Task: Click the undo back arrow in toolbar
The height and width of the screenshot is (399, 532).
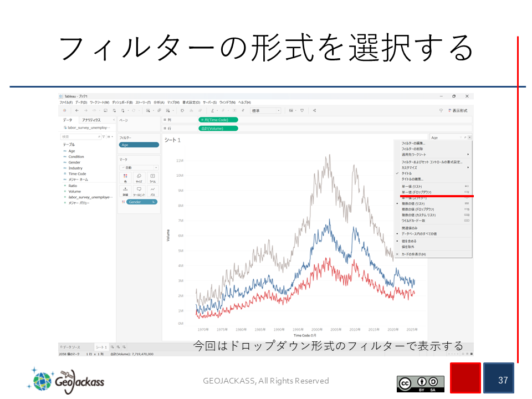Action: pyautogui.click(x=77, y=110)
